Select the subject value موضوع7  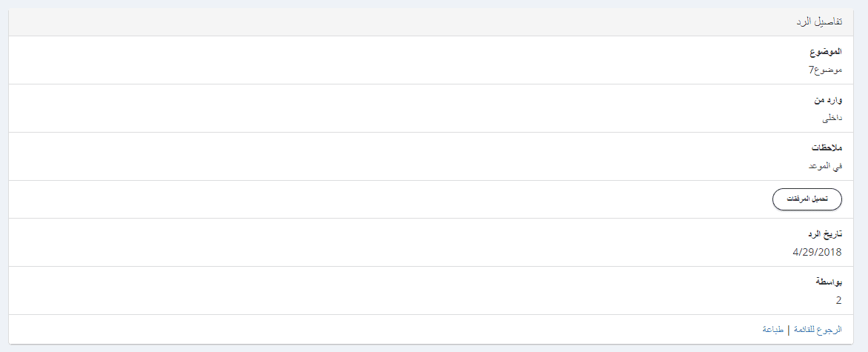point(825,70)
